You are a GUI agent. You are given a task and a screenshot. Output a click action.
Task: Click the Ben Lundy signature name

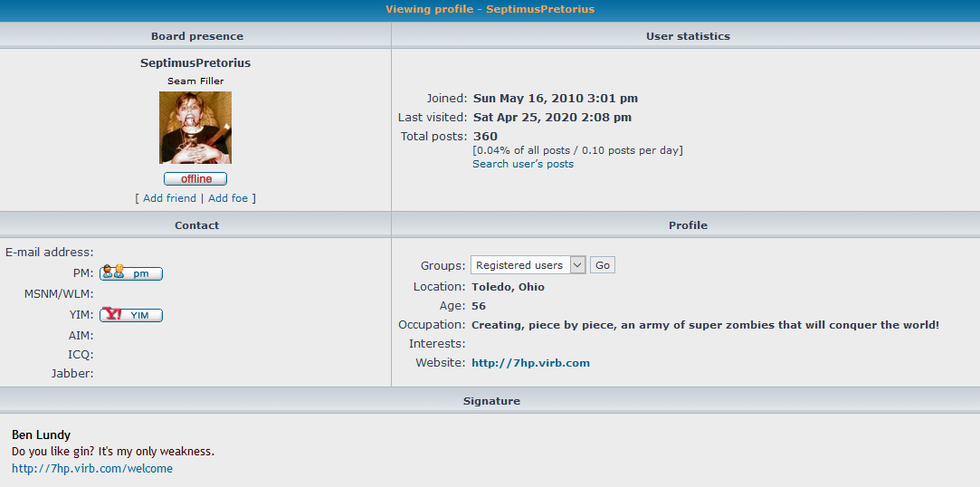(42, 434)
